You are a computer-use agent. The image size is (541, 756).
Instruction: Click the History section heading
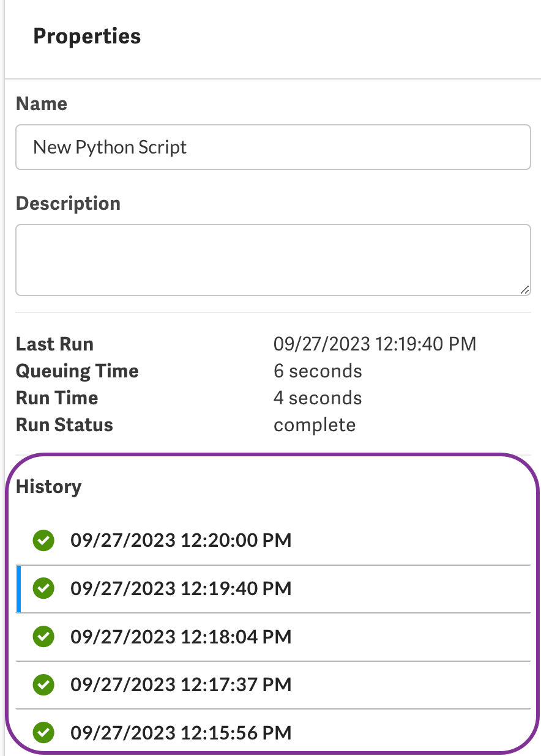tap(48, 487)
